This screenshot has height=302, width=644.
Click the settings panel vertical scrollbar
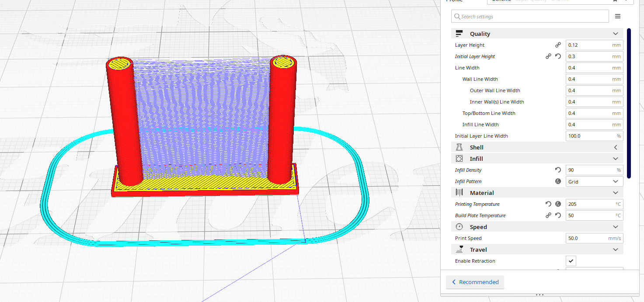[629, 103]
